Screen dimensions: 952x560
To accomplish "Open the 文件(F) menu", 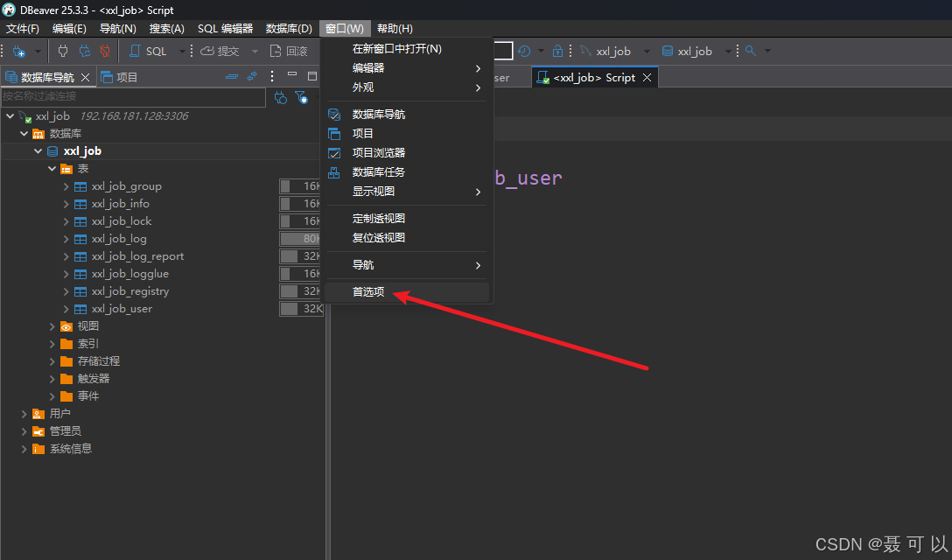I will [23, 29].
